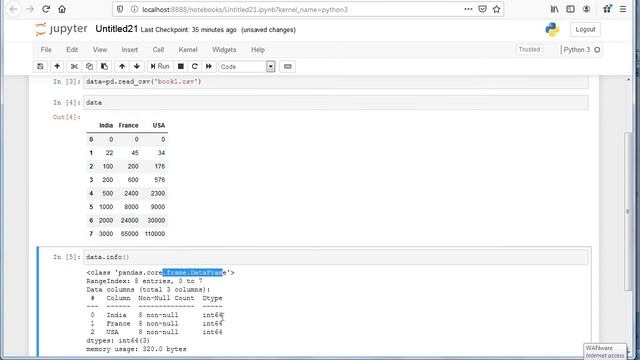Viewport: 640px width, 360px height.
Task: Open the File menu
Action: 46,50
